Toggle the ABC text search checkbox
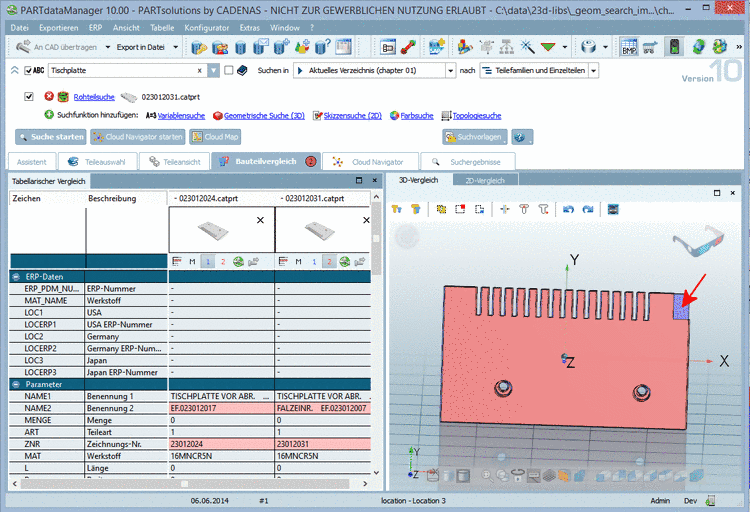 (27, 71)
